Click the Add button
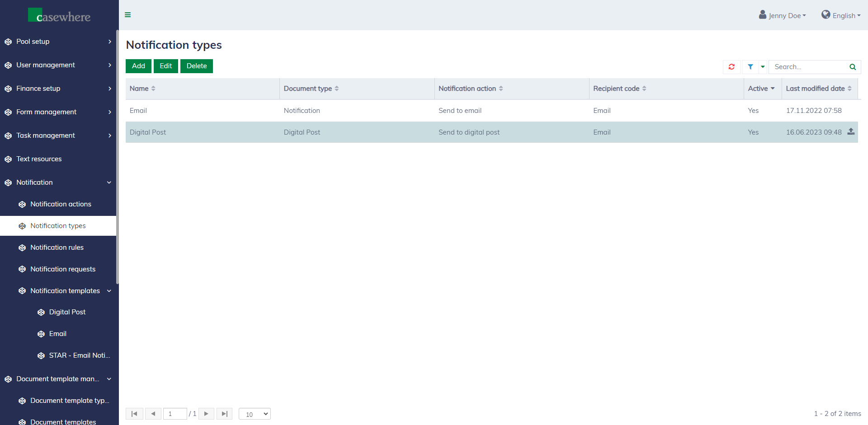This screenshot has height=425, width=868. 138,66
